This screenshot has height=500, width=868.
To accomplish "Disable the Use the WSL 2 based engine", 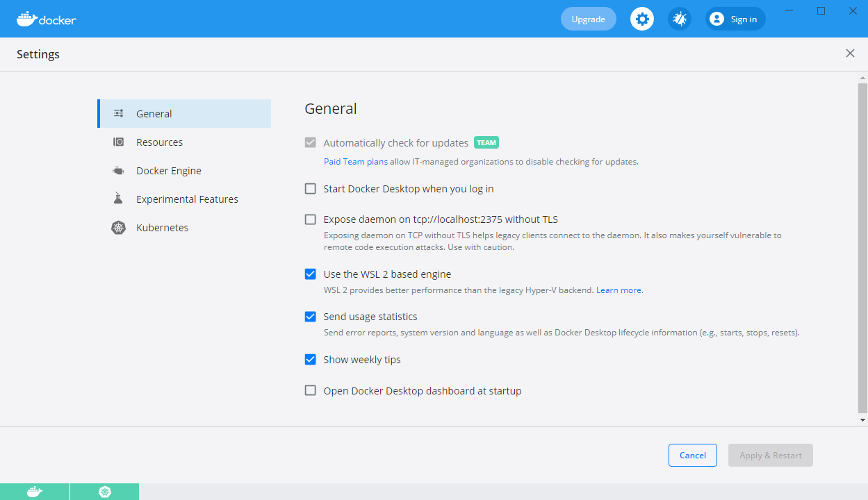I will point(310,274).
